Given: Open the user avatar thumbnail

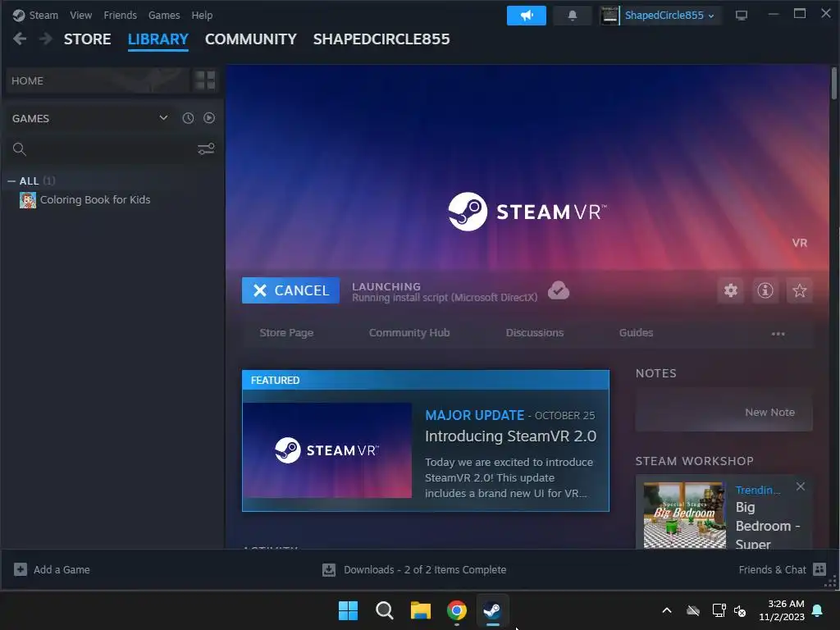Looking at the screenshot, I should 609,16.
